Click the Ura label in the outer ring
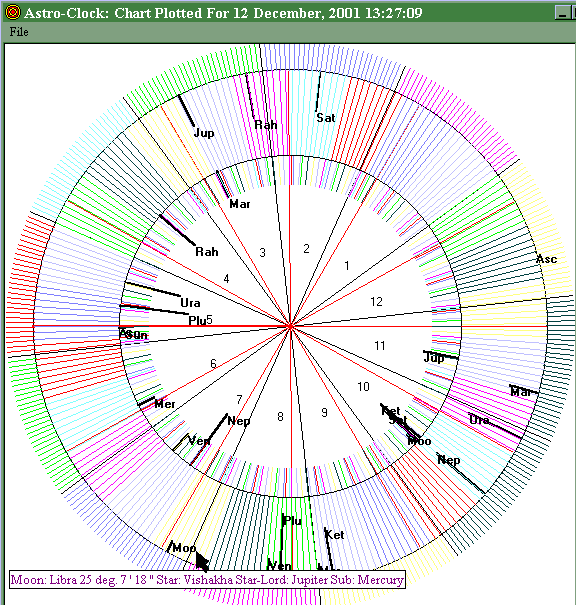Screen dimensions: 576x605 click(479, 419)
